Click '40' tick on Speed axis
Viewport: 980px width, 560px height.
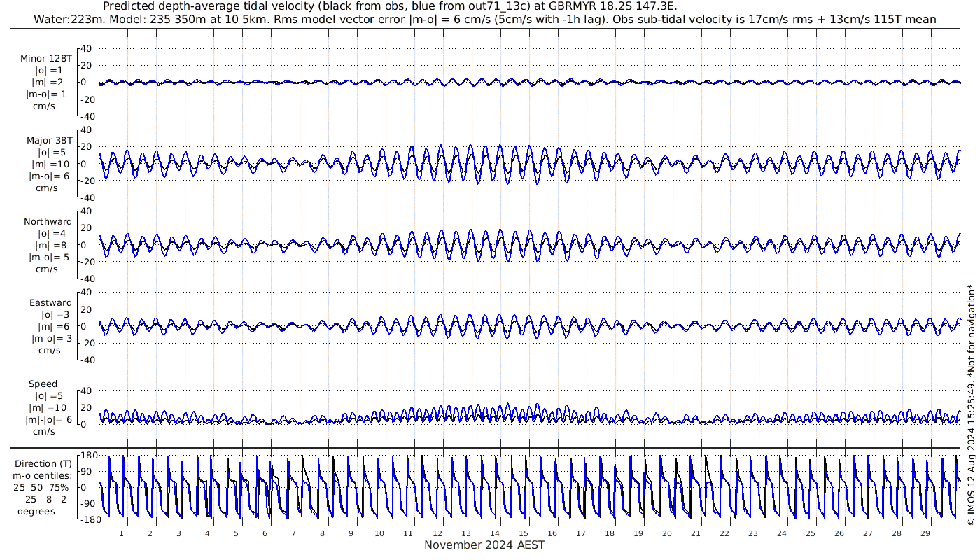pos(87,390)
